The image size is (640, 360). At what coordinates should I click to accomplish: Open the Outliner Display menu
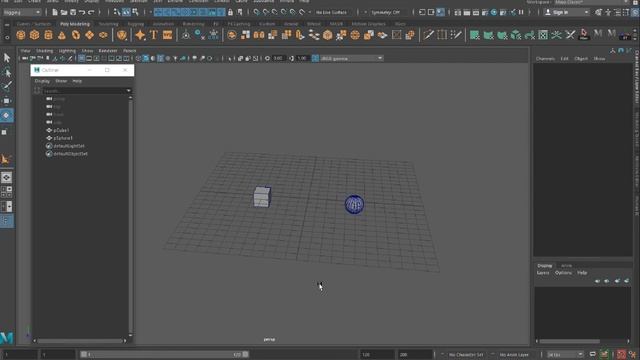pos(42,81)
